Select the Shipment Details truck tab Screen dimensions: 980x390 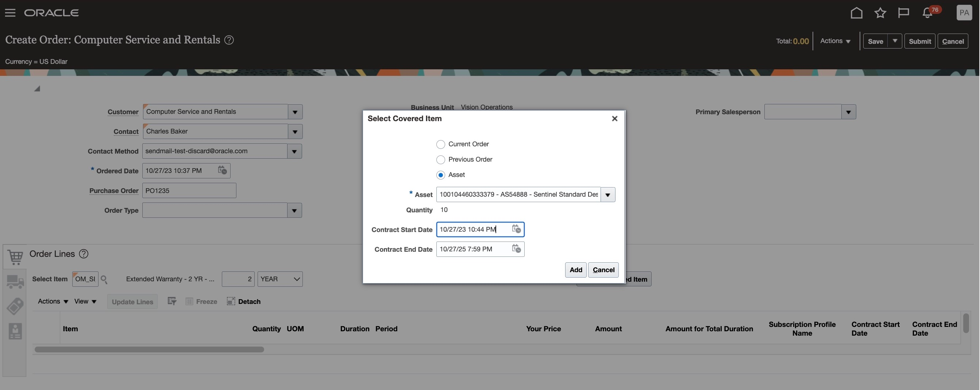(15, 282)
